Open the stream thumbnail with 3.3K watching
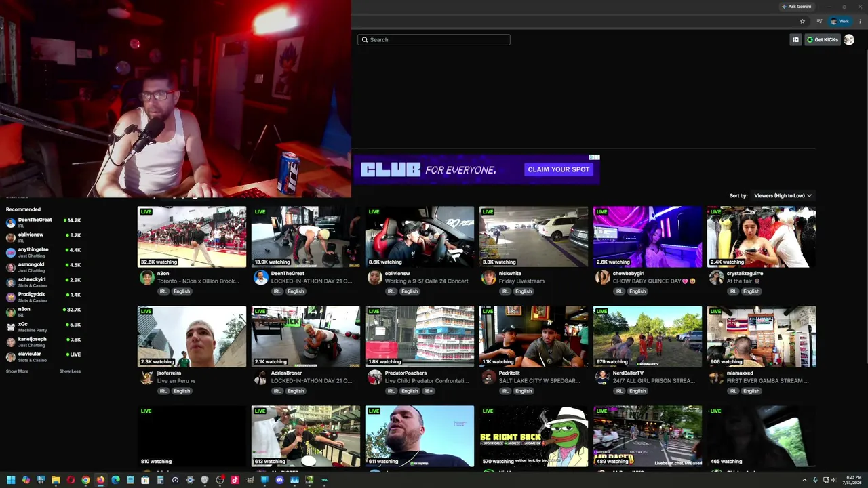 (534, 237)
